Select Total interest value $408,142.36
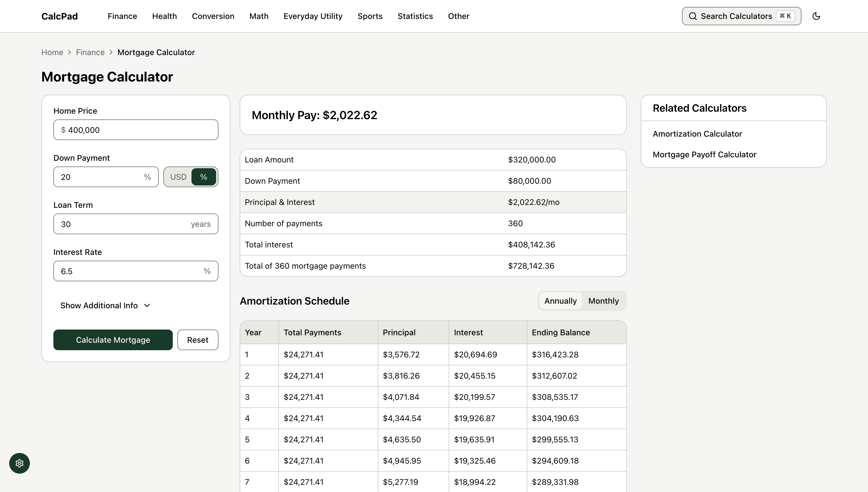Viewport: 868px width, 492px height. coord(531,245)
